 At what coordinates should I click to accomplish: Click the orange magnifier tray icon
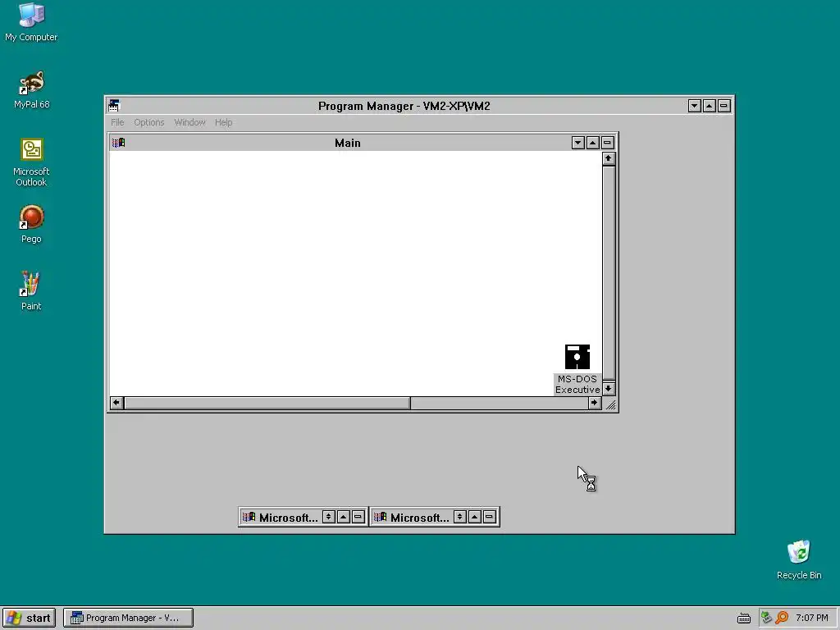click(x=782, y=618)
